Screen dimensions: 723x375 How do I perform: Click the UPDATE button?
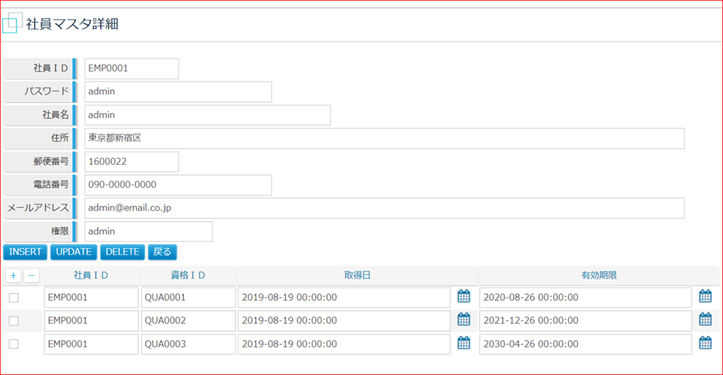pos(74,252)
